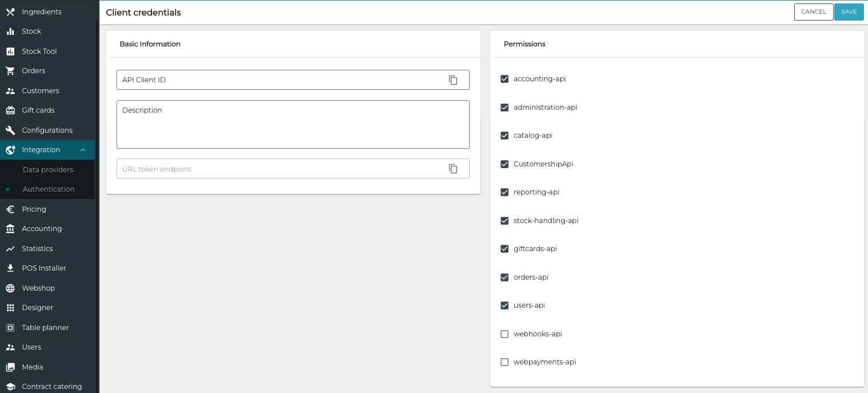Click the Webshop globe icon

[x=10, y=288]
